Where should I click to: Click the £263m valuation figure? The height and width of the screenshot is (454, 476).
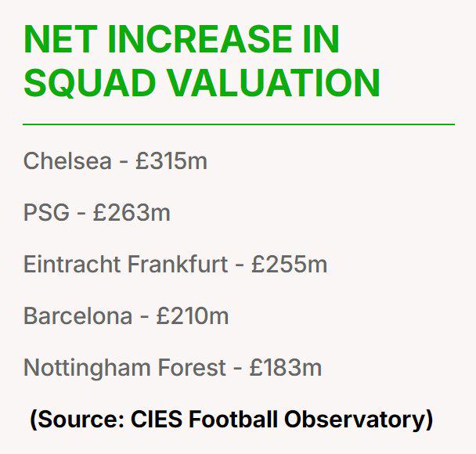(x=131, y=213)
